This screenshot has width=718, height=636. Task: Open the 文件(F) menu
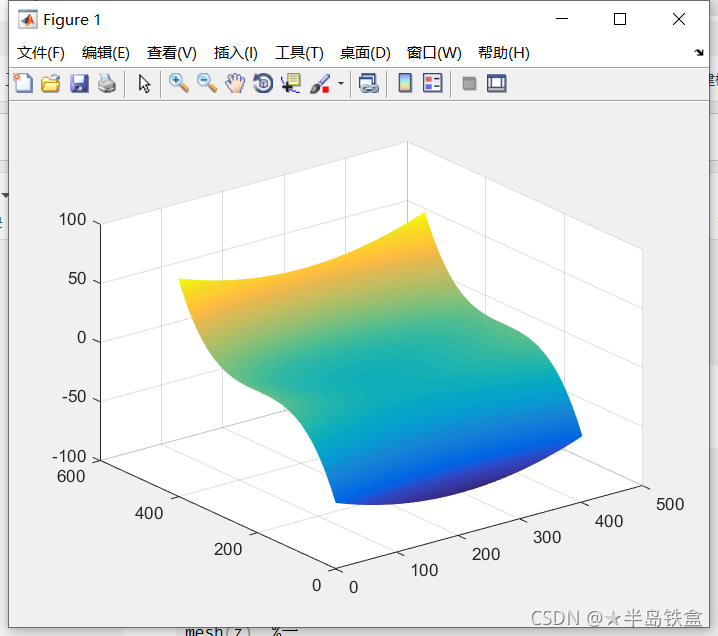(x=40, y=53)
